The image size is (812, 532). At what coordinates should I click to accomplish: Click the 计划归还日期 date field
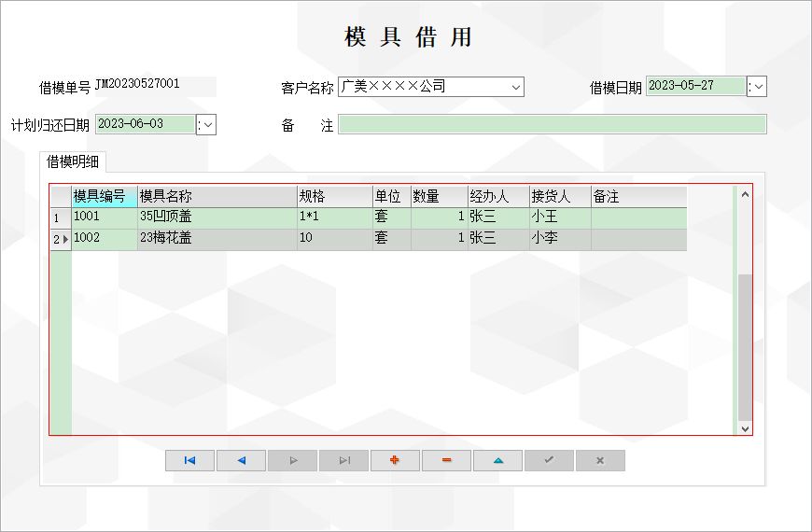146,124
